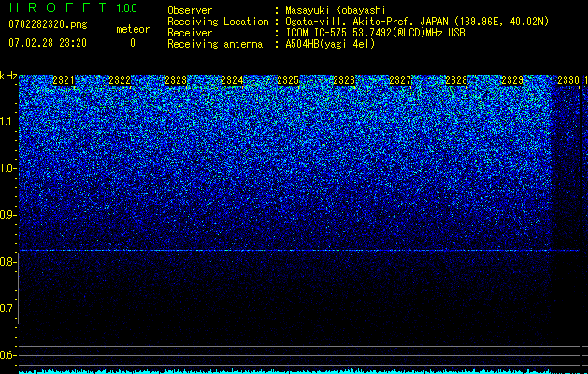The image size is (588, 374).
Task: Click the 2324 time marker
Action: 232,80
